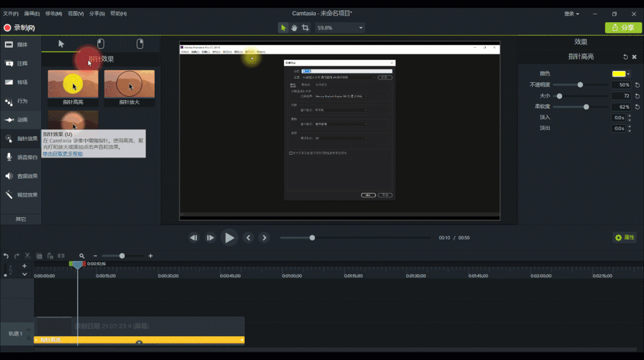Open the 编辑(E) menu
Screen dimensions: 644x360
[x=32, y=14]
